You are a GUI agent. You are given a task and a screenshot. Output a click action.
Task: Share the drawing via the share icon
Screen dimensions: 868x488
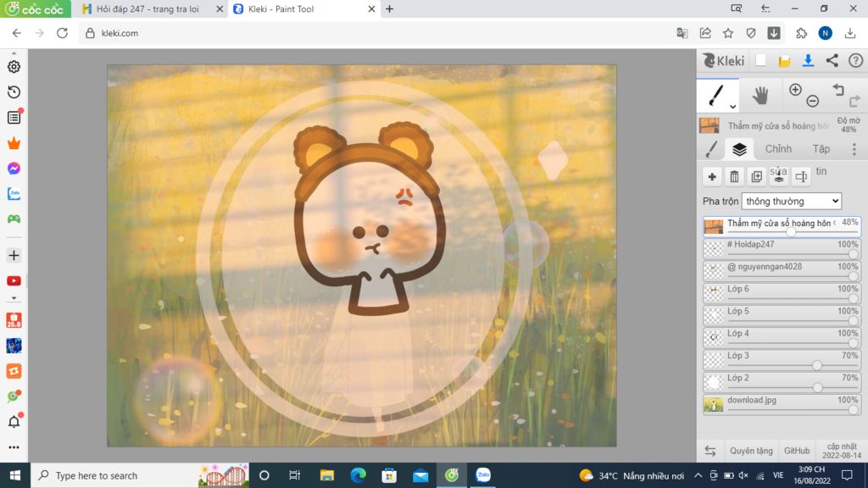coord(832,60)
